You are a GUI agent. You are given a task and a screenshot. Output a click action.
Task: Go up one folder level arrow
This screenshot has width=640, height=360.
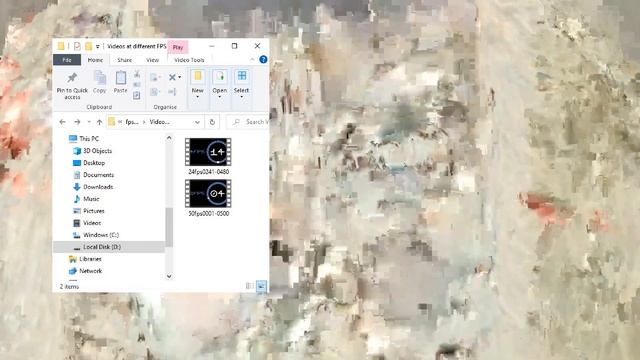click(99, 122)
